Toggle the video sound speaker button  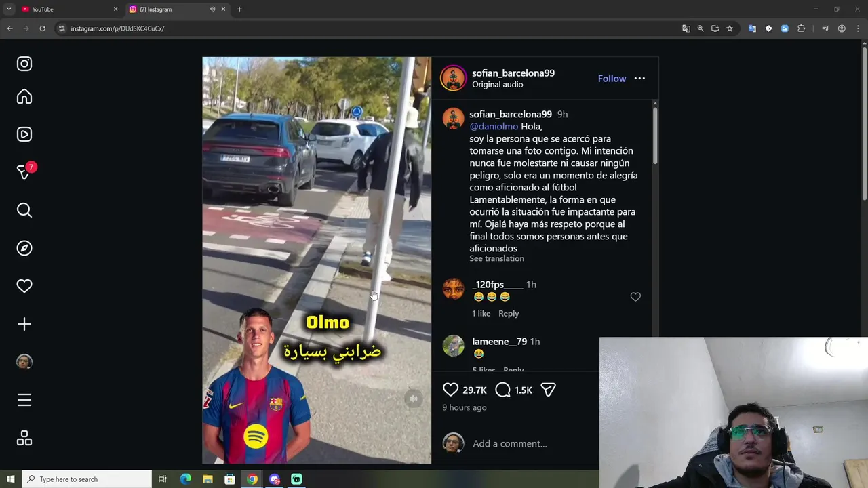(413, 399)
